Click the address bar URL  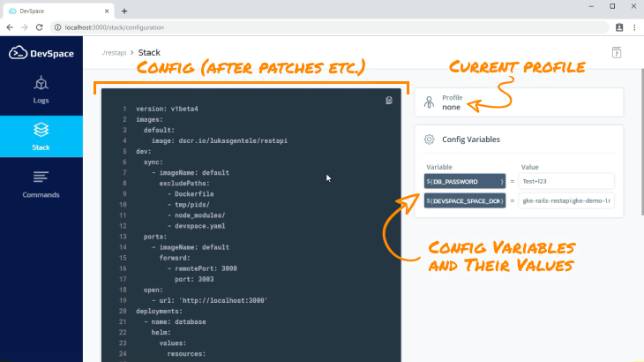click(115, 27)
